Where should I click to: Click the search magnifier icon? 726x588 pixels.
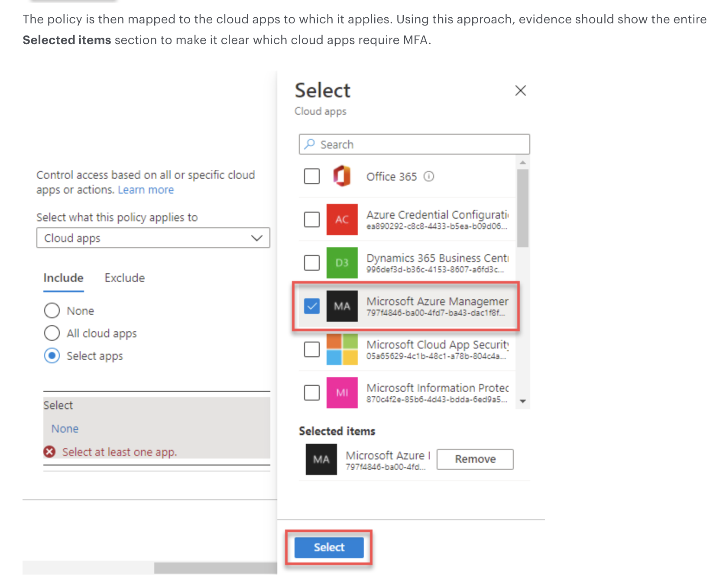(309, 144)
